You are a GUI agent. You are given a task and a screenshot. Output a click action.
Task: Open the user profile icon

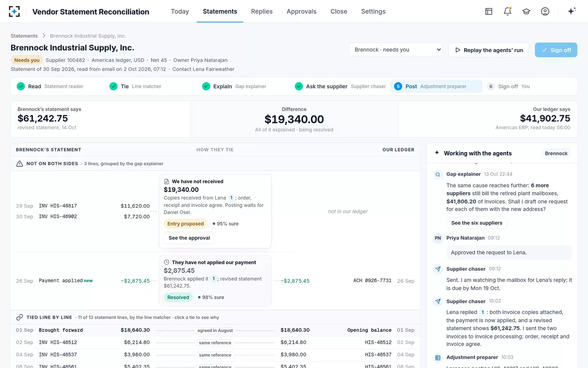tap(545, 11)
